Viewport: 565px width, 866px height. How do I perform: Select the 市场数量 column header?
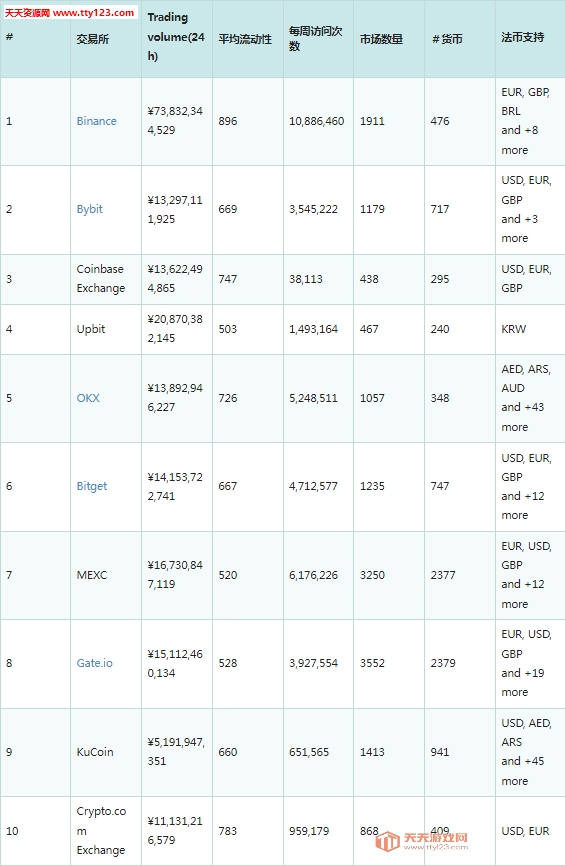(381, 39)
